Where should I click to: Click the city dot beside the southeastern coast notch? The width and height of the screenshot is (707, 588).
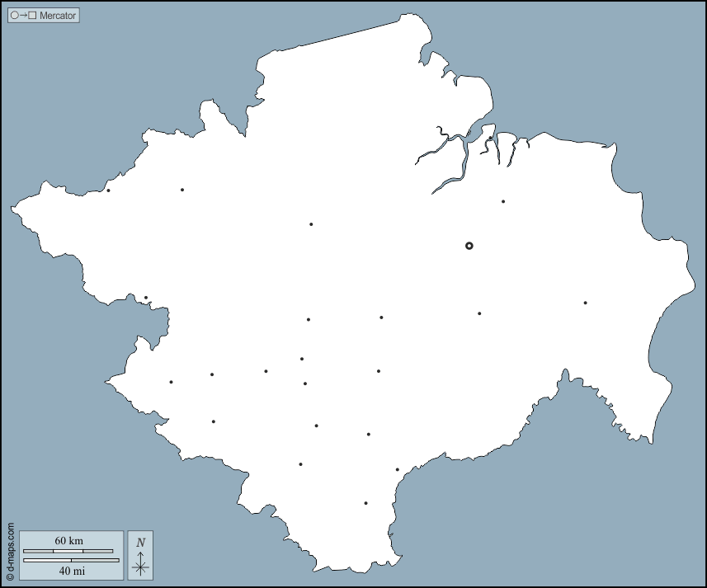[398, 470]
